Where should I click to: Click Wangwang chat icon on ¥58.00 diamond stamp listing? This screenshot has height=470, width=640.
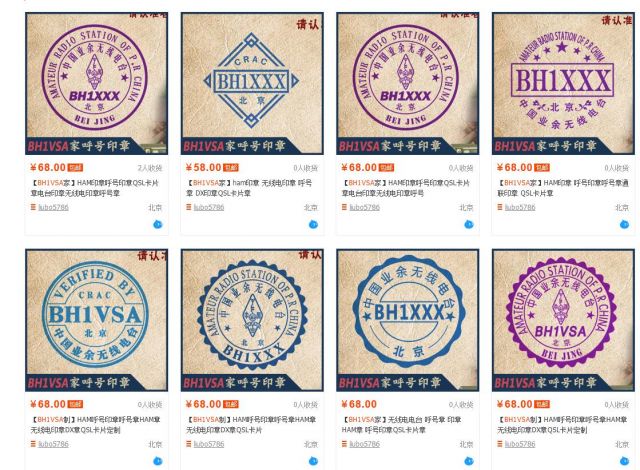click(313, 224)
